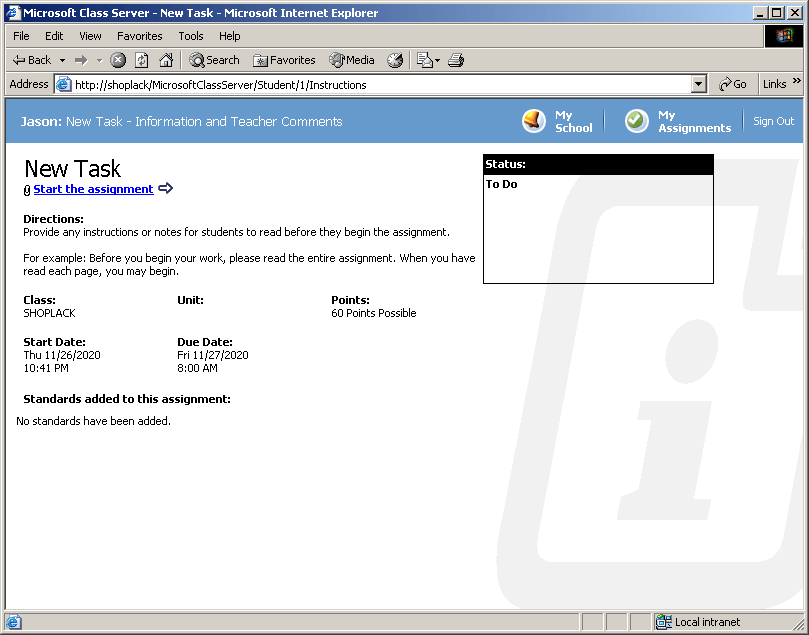Click the 'To Do' status text

[x=501, y=184]
